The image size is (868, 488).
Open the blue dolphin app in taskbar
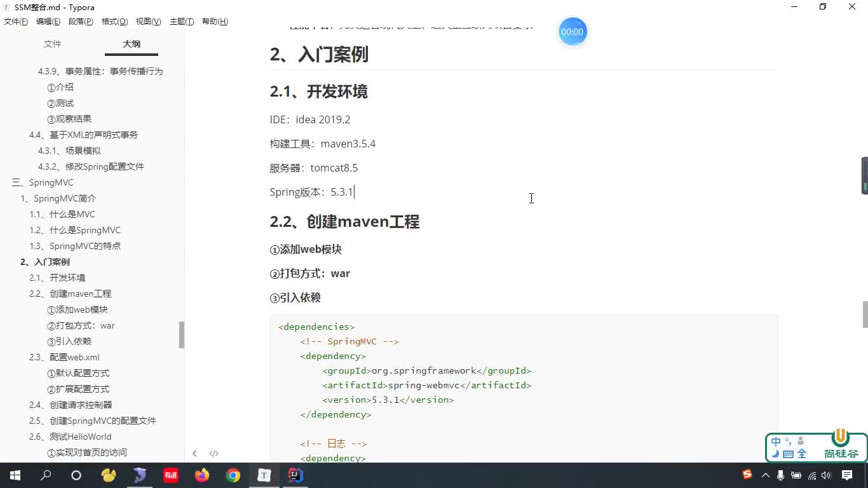click(x=140, y=475)
